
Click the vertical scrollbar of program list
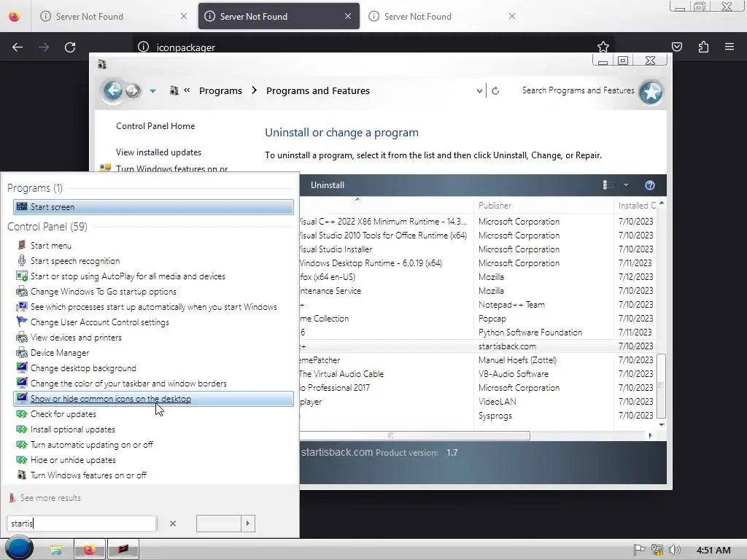661,386
